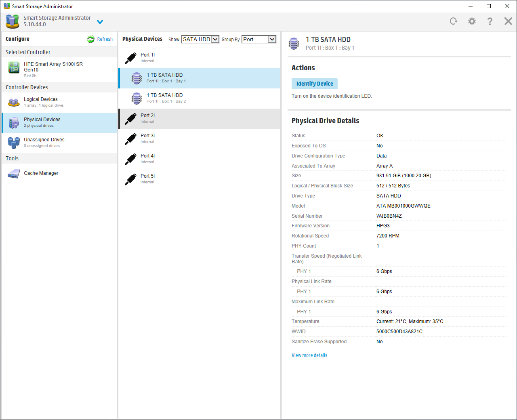This screenshot has height=420, width=517.
Task: Click the Port 3I connector icon
Action: coord(130,139)
